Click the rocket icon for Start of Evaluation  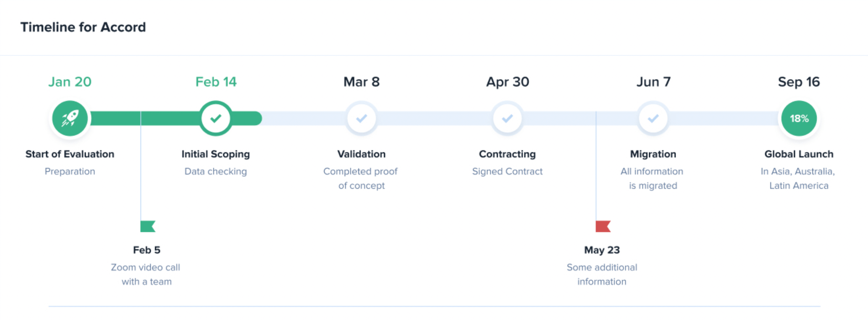point(70,118)
